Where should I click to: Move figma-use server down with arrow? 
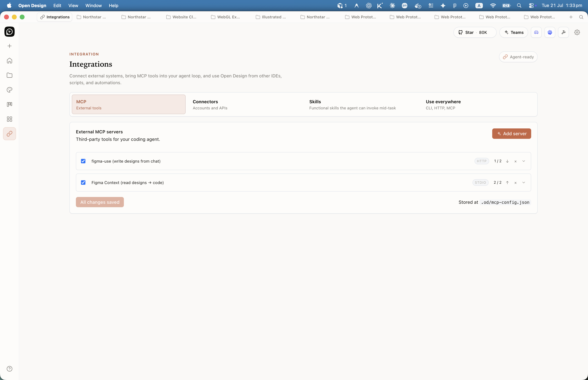(x=507, y=161)
